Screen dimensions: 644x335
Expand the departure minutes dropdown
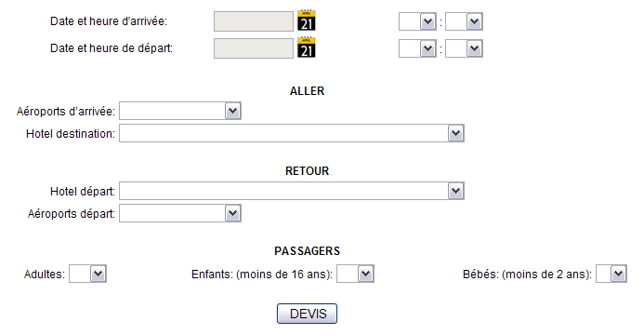pyautogui.click(x=464, y=48)
